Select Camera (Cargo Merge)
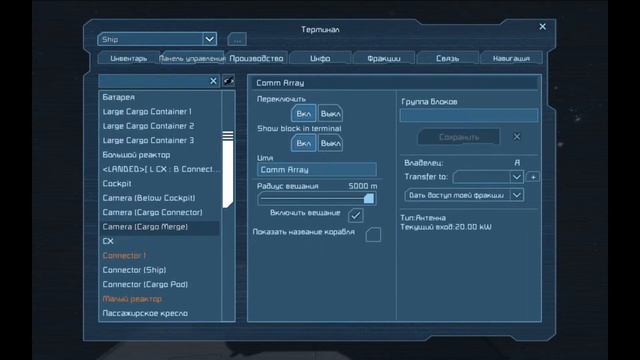640x360 pixels. tap(159, 227)
